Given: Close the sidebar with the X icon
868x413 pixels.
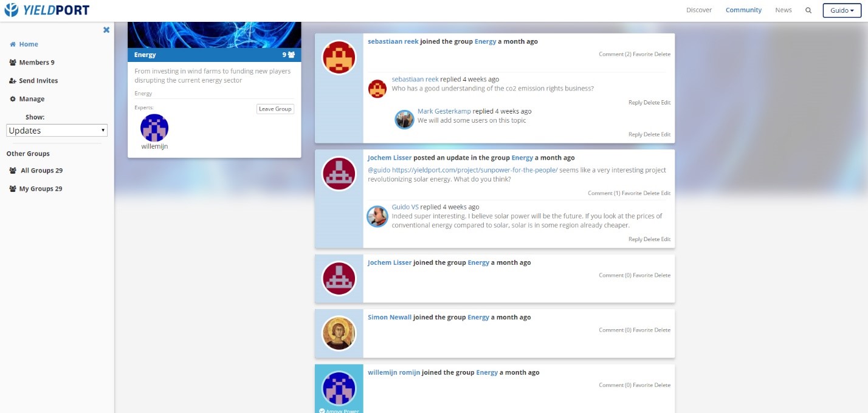Looking at the screenshot, I should 106,30.
